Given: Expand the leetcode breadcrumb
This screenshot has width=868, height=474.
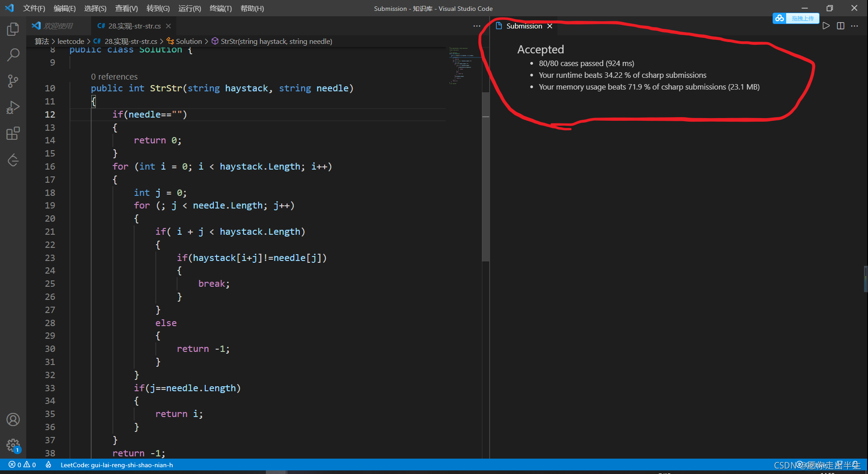Looking at the screenshot, I should tap(71, 41).
